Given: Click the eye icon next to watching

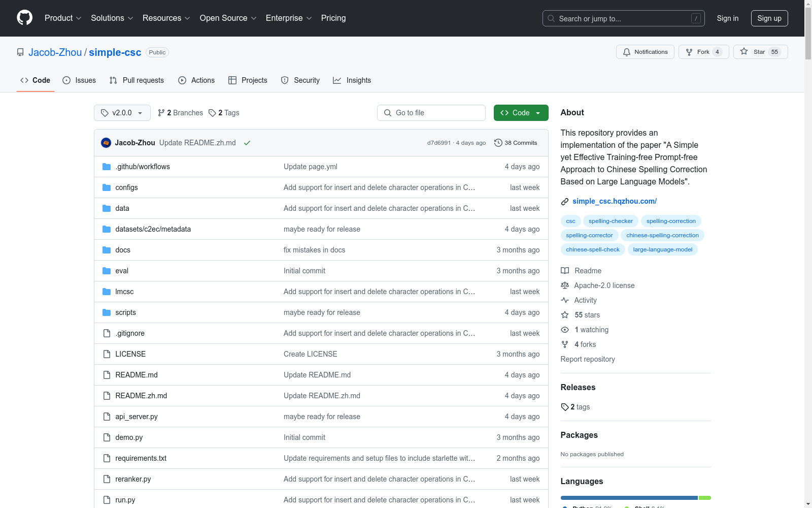Looking at the screenshot, I should 565,330.
